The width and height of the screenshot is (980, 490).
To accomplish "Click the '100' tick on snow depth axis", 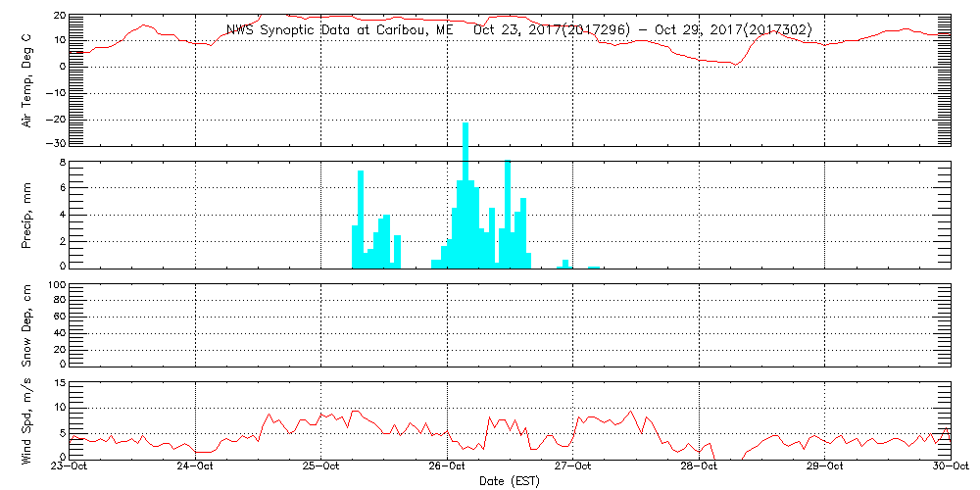I will [x=56, y=285].
